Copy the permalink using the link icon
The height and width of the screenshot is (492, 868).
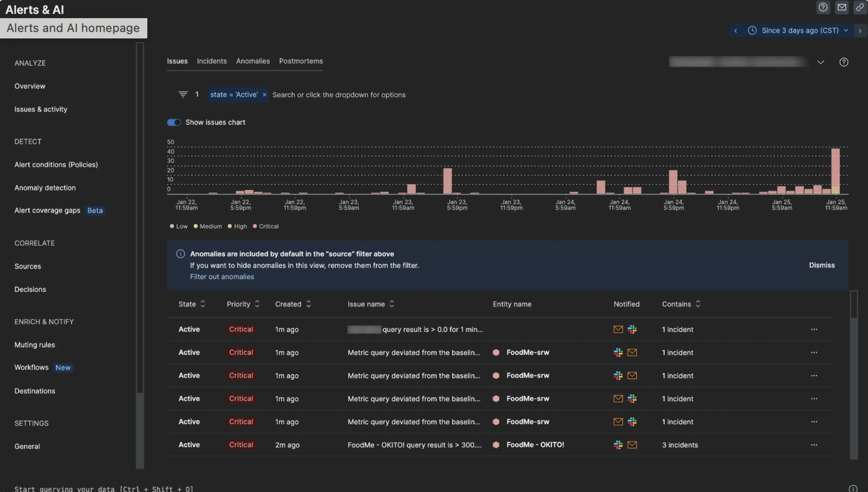860,7
